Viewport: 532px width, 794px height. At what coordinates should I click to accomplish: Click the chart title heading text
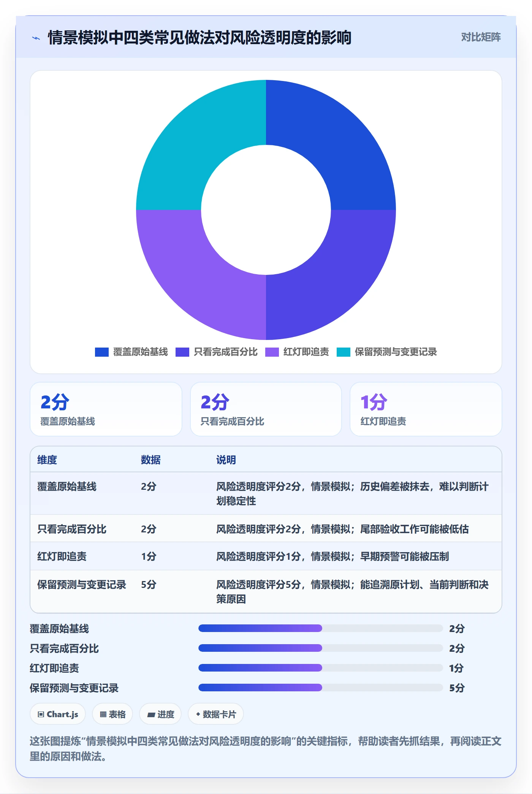pos(199,38)
